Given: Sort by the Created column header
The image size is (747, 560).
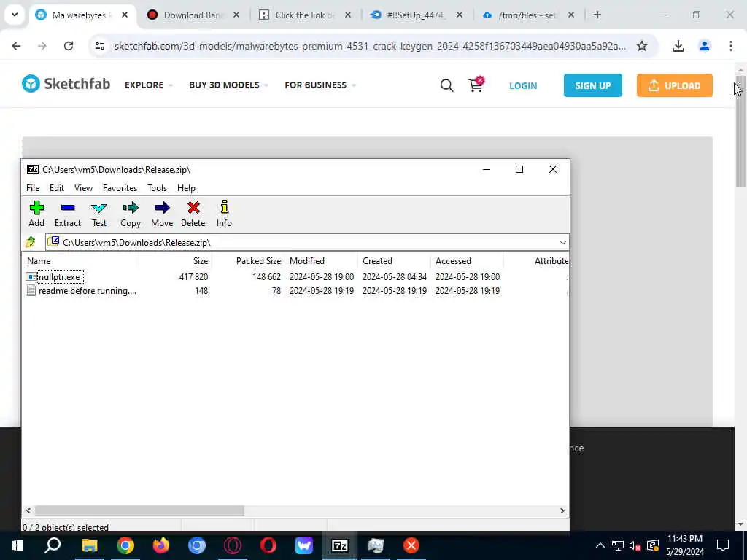Looking at the screenshot, I should coord(395,260).
